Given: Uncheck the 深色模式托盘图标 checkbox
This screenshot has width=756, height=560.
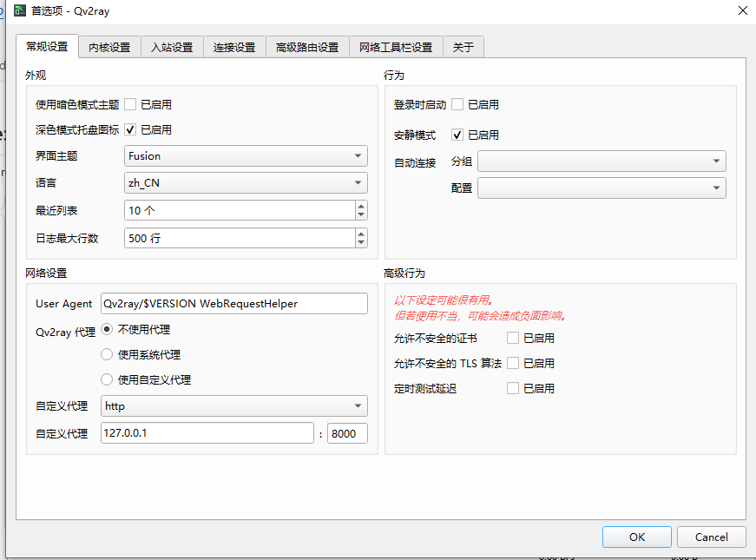Looking at the screenshot, I should click(x=130, y=129).
